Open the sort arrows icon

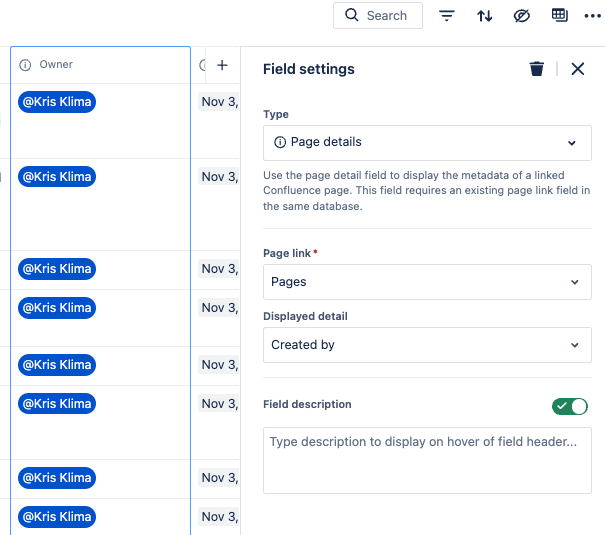tap(485, 16)
